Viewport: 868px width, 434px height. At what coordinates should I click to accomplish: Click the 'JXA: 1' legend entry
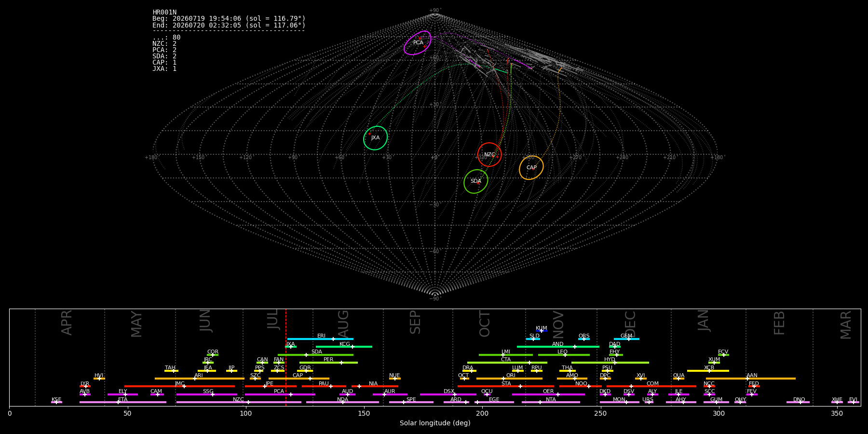point(164,69)
